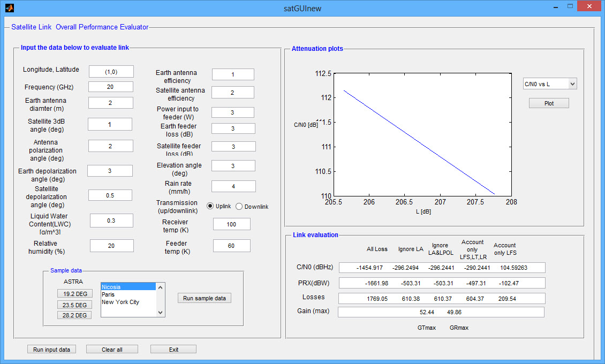Click Run input data button
Screen dimensions: 605x364
pos(51,350)
